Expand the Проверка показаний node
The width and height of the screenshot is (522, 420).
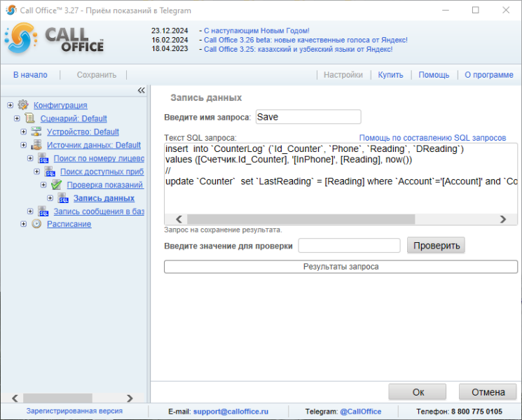click(43, 185)
